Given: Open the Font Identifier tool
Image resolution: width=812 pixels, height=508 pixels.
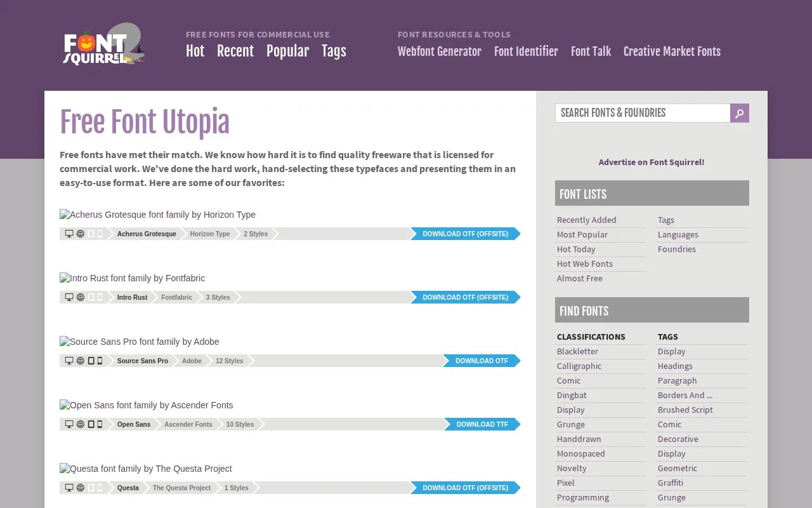Looking at the screenshot, I should coord(526,51).
